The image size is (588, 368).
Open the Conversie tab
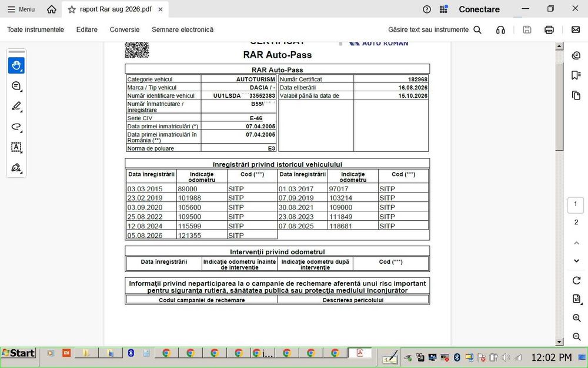coord(125,29)
